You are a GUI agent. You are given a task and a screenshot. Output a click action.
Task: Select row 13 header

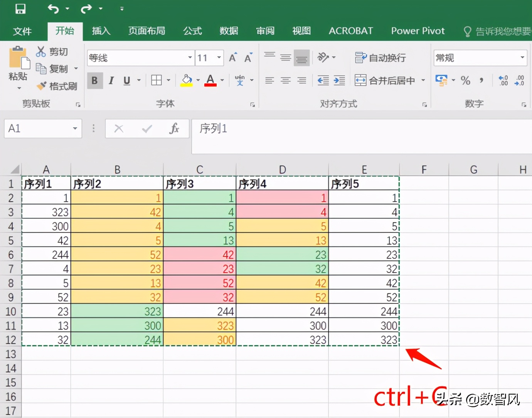coord(11,354)
